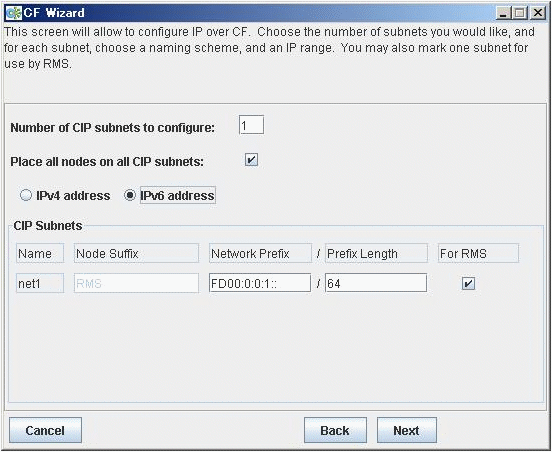Viewport: 552px width, 452px height.
Task: Maximize the CF Wizard window
Action: [x=520, y=13]
